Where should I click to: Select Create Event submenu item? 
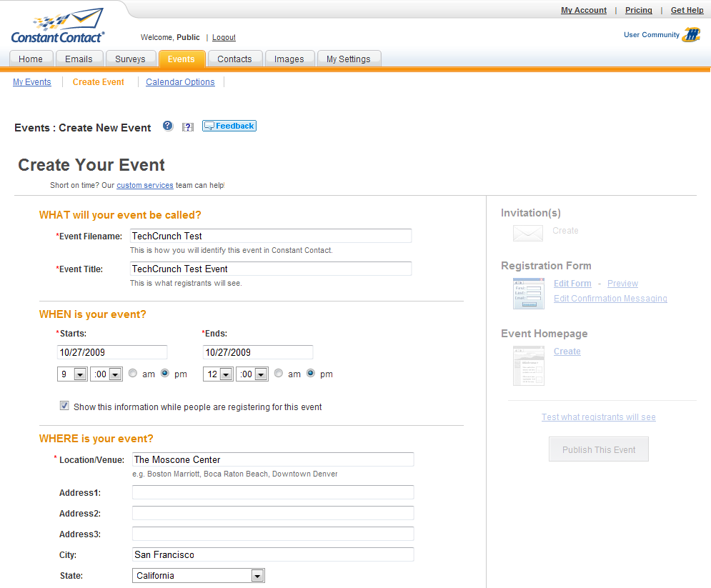click(x=99, y=82)
